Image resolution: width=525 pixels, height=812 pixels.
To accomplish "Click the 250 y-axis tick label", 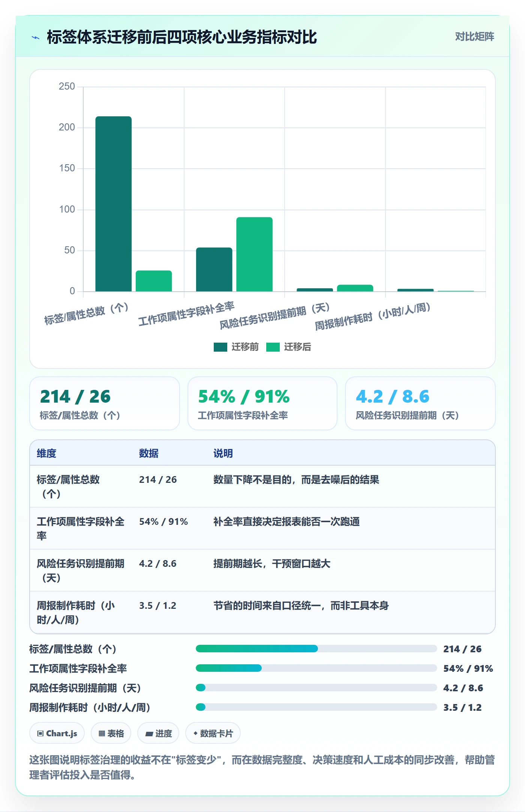I will pyautogui.click(x=67, y=86).
